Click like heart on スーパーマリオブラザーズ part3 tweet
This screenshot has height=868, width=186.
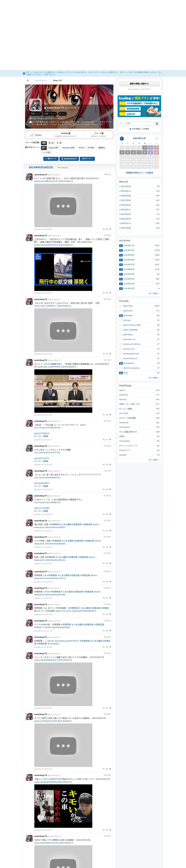[110, 440]
